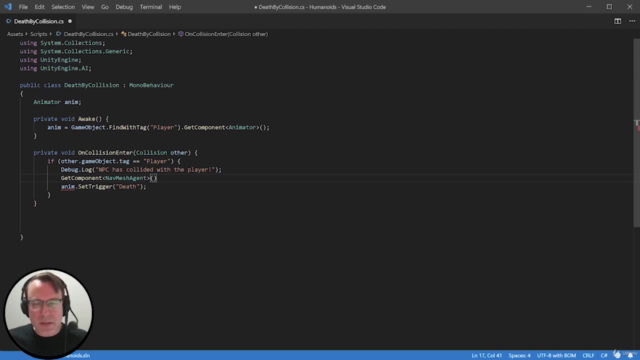Open the Selection menu
The height and width of the screenshot is (360, 640).
pos(63,7)
